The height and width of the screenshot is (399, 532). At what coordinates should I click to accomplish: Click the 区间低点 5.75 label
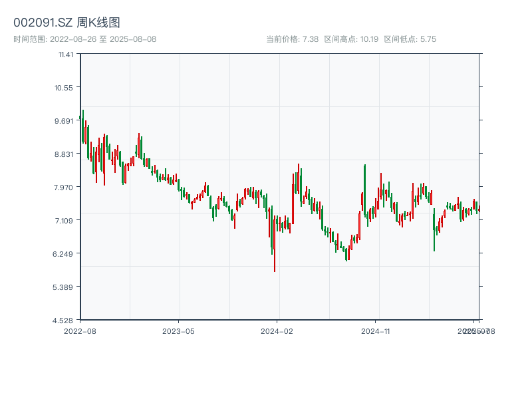pyautogui.click(x=410, y=39)
